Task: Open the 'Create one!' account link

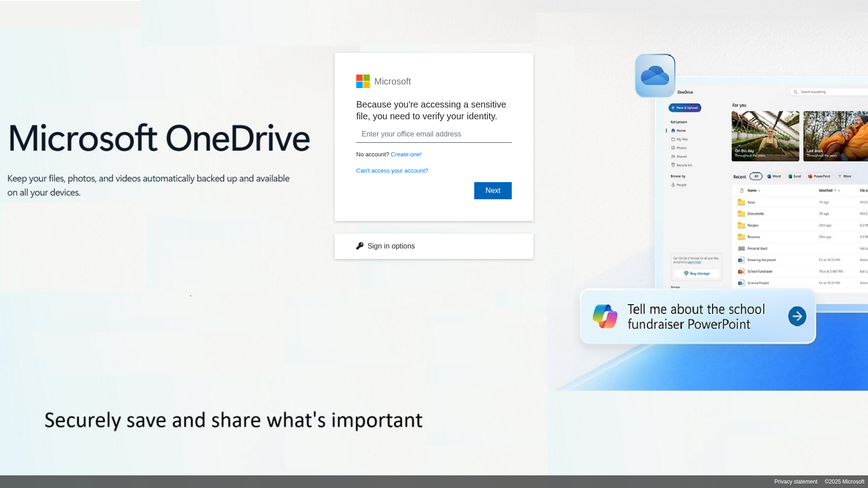Action: click(x=406, y=155)
